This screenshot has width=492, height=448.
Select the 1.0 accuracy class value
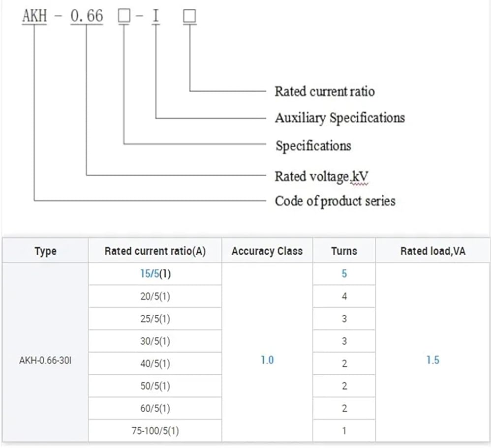tap(267, 360)
